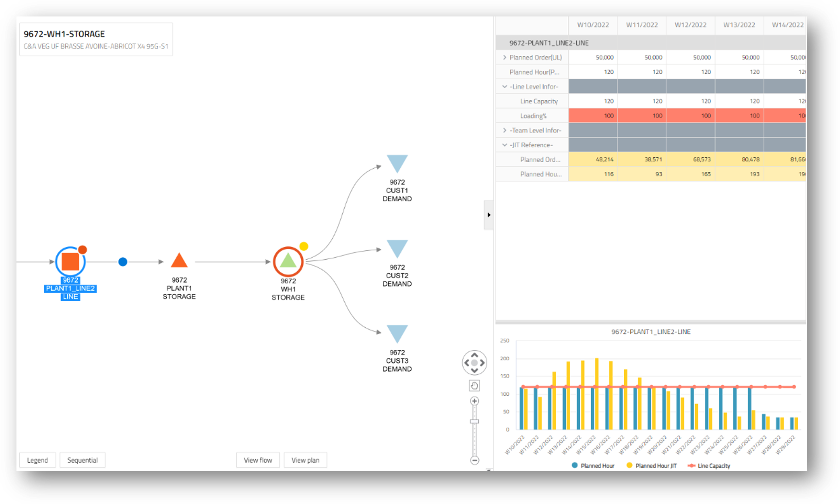
Task: Select the 9672 PLANT1_LINE2 LINE node
Action: pos(70,262)
